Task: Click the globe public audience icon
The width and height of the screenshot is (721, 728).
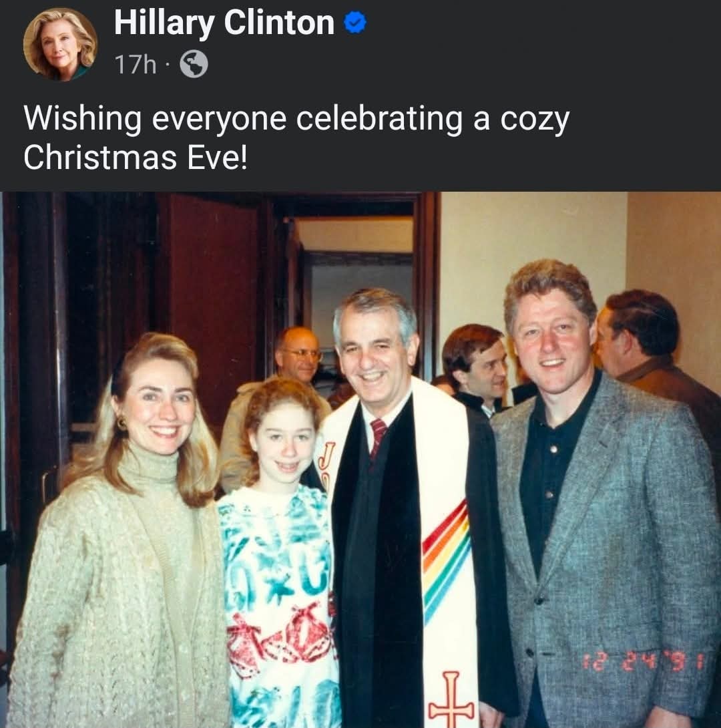Action: 194,64
